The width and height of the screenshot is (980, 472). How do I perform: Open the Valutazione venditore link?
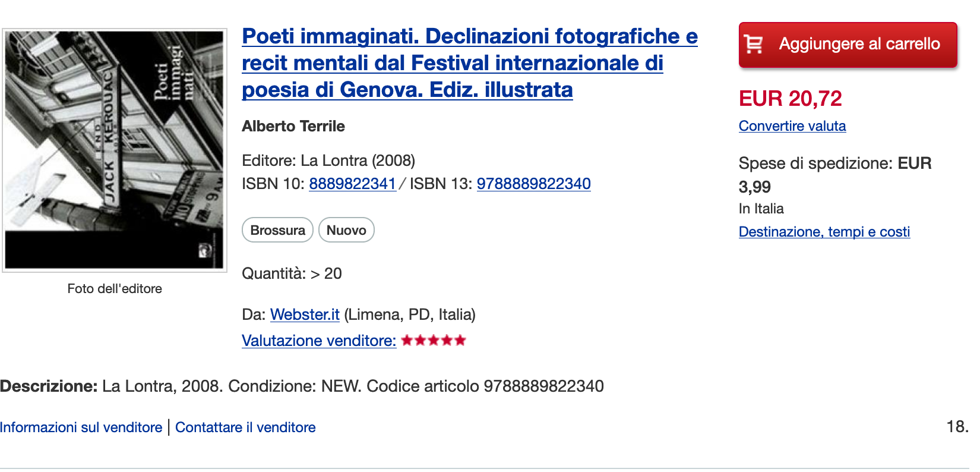(319, 341)
